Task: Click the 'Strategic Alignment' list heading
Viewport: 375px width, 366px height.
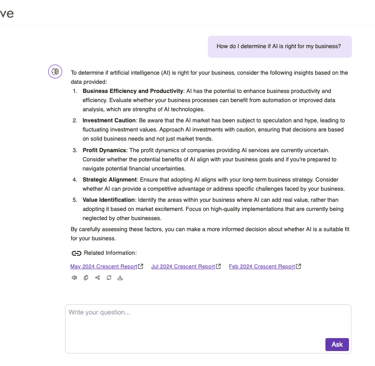Action: (x=110, y=180)
